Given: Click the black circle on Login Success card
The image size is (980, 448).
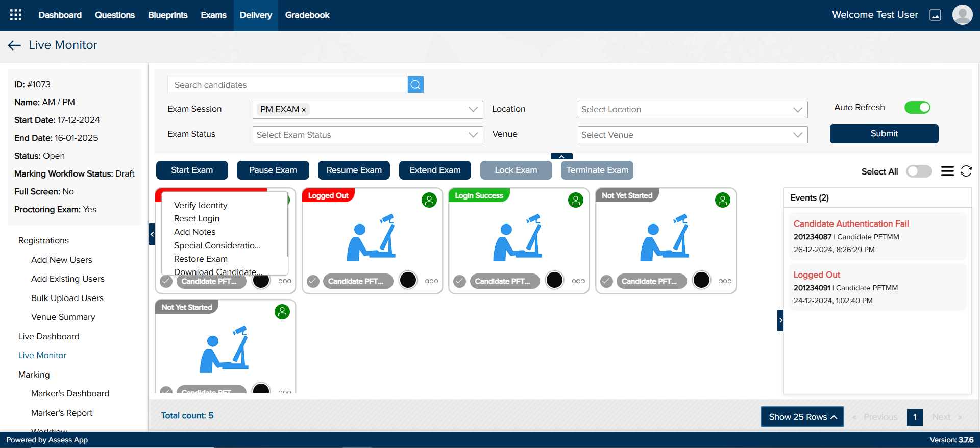Looking at the screenshot, I should [x=554, y=280].
